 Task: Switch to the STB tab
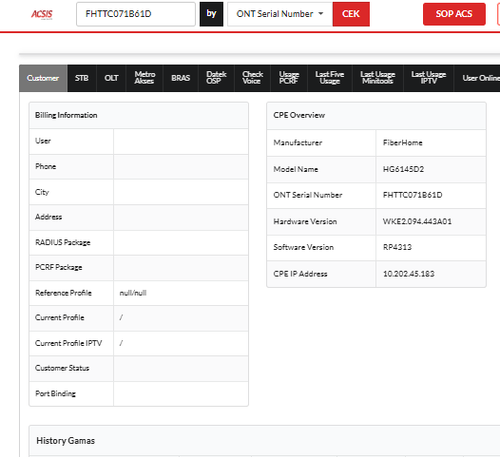(x=82, y=78)
